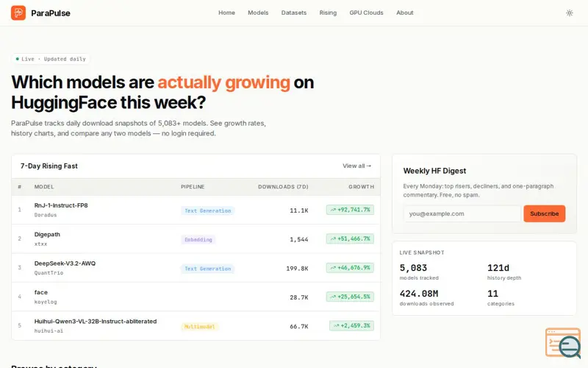Click the +51,466.7% growth trend badge
This screenshot has height=368, width=588.
(350, 238)
